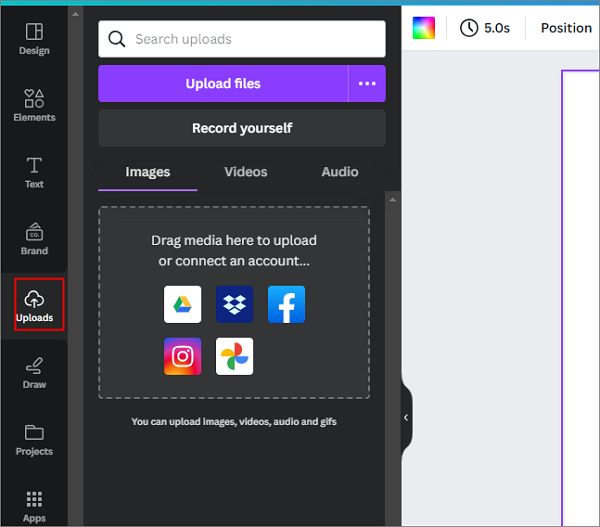
Task: Open the Apps sidebar panel
Action: tap(34, 506)
